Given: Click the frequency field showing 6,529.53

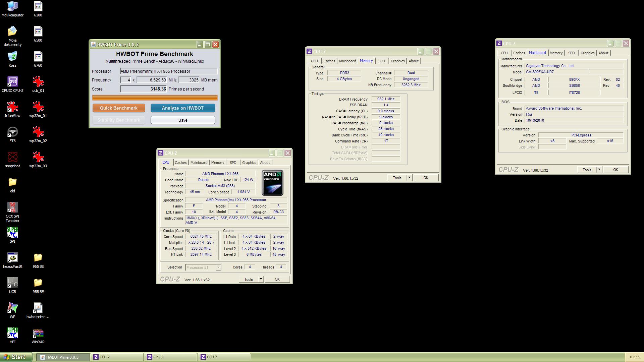Looking at the screenshot, I should pyautogui.click(x=152, y=80).
